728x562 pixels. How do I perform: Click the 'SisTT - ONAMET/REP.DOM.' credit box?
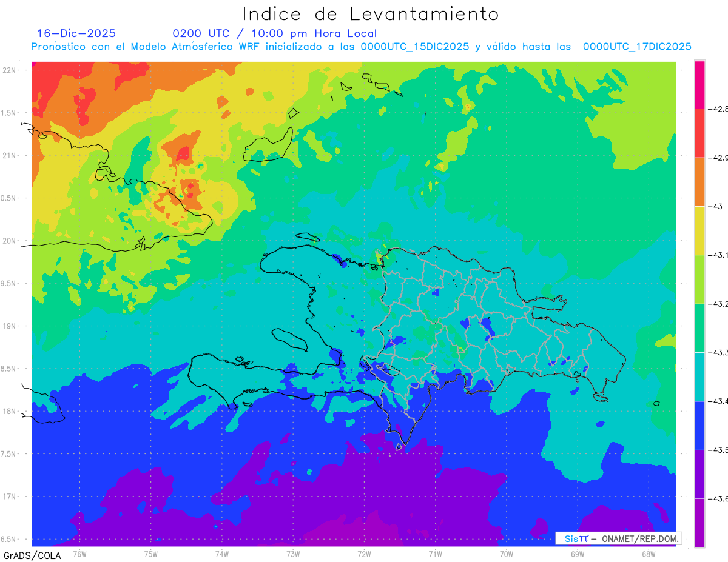[x=618, y=538]
